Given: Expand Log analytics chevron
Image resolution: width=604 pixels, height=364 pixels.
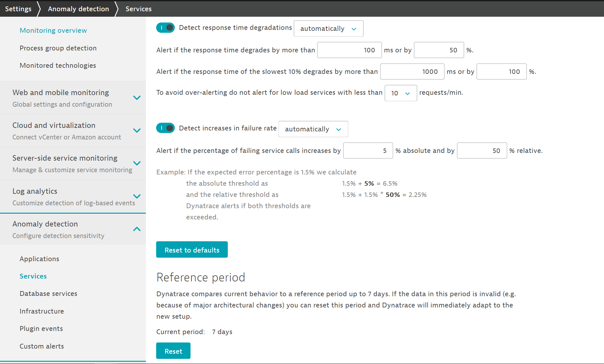Looking at the screenshot, I should pyautogui.click(x=137, y=196).
